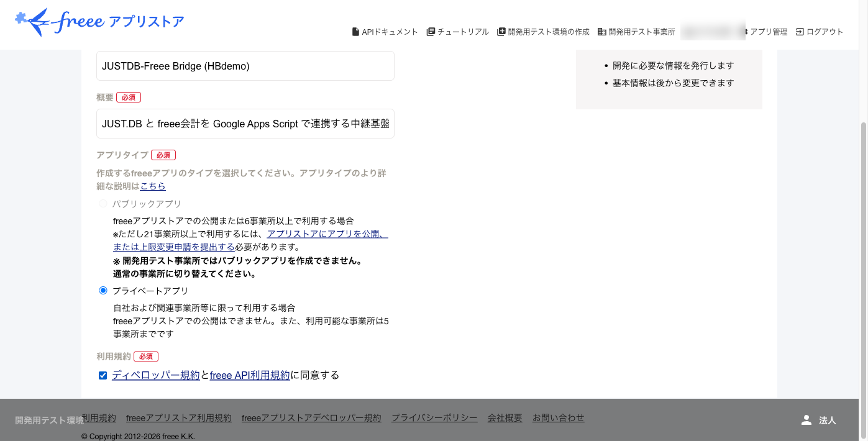
Task: Click the ログアウト exit icon
Action: coord(800,32)
